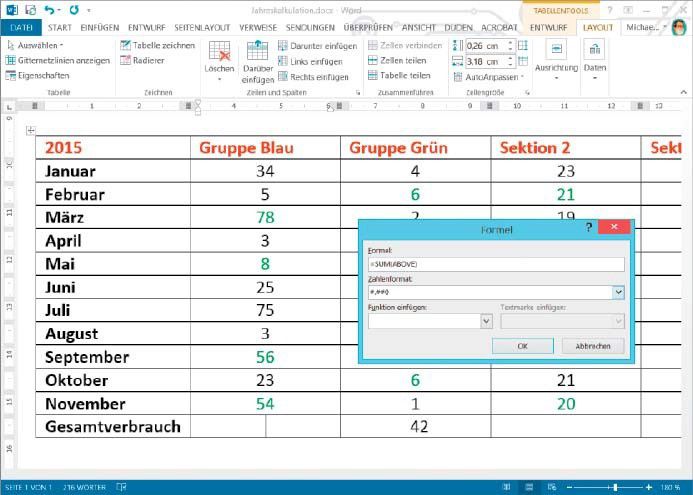Open the Zahlenformat dropdown arrow
The width and height of the screenshot is (693, 495).
click(618, 292)
